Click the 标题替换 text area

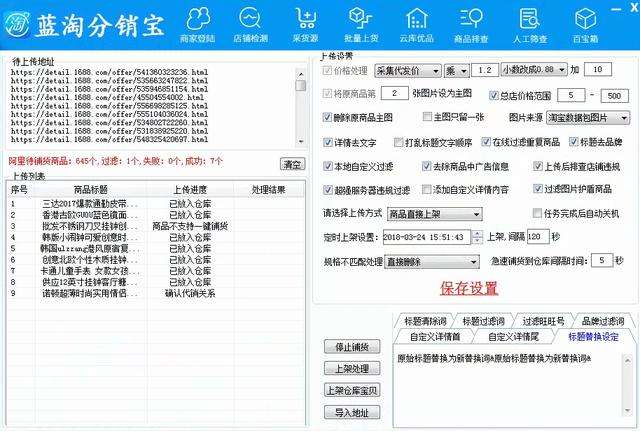click(508, 387)
